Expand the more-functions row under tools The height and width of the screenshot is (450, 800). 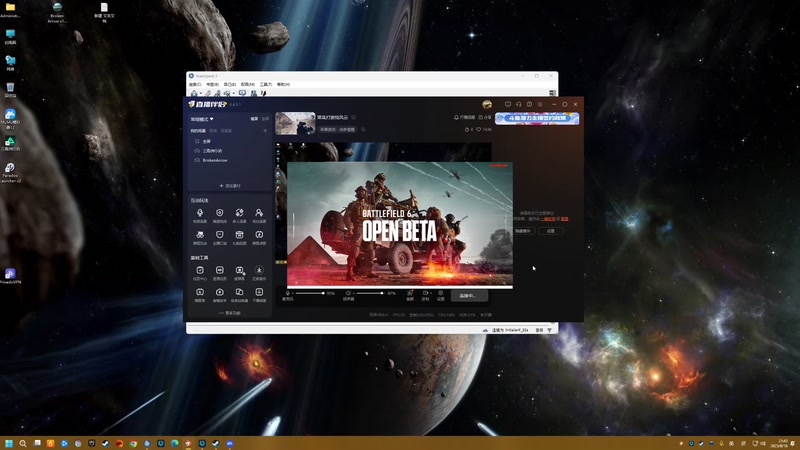tap(230, 313)
